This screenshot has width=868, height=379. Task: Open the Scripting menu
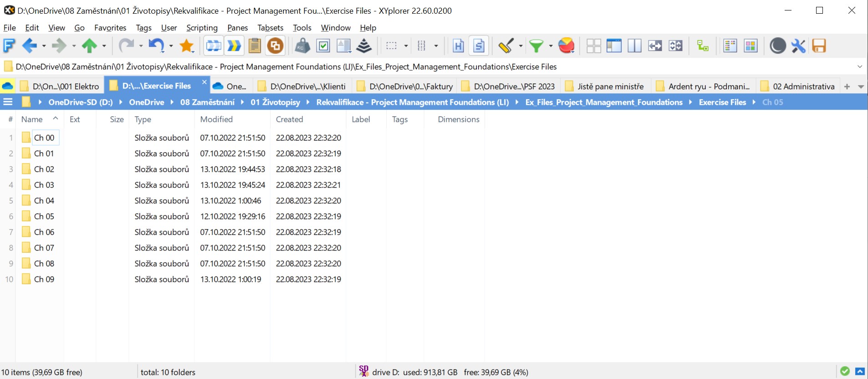(x=202, y=28)
